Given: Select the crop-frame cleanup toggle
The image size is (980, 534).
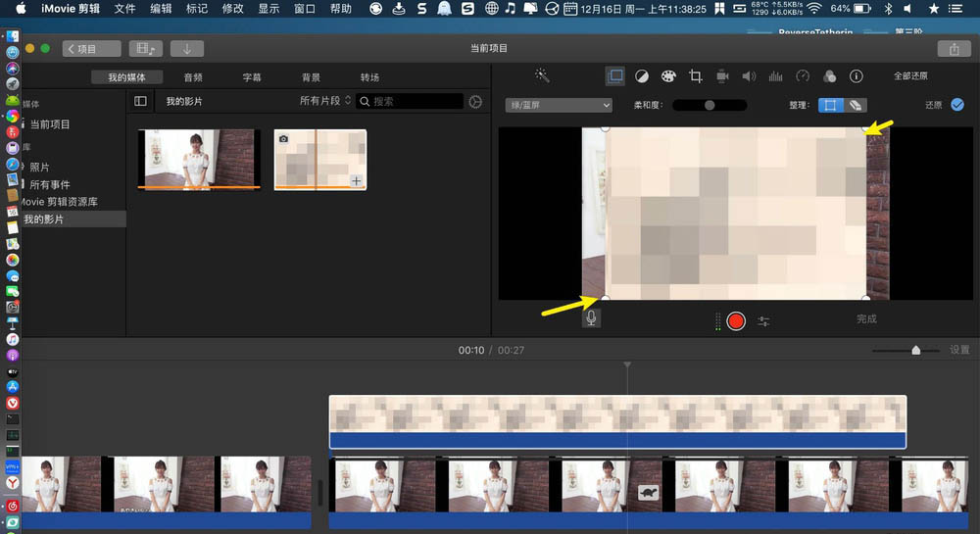Looking at the screenshot, I should pos(830,105).
